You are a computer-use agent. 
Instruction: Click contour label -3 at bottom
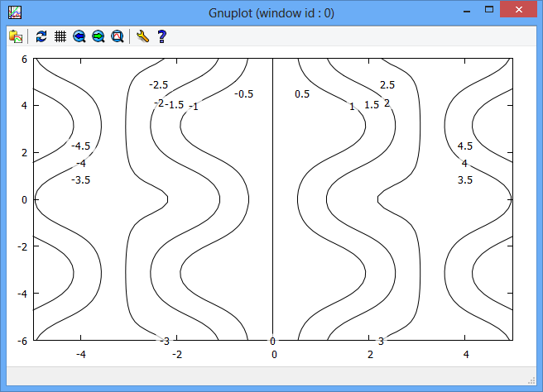[x=165, y=342]
